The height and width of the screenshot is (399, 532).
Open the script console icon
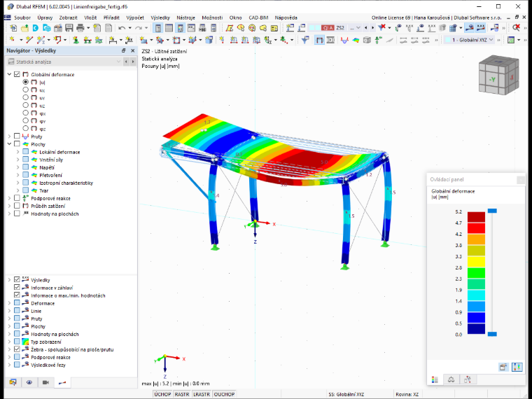(x=191, y=28)
